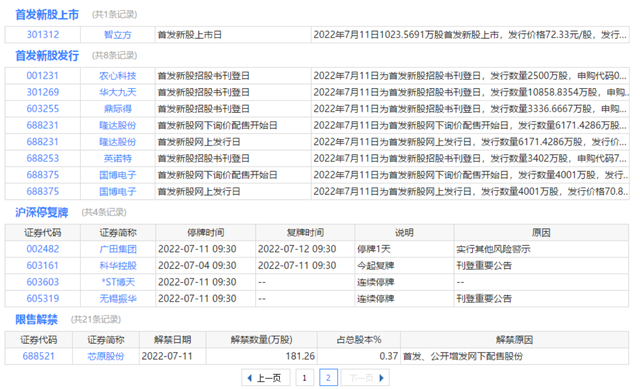Click the 首发新股上市 section heading
Image resolution: width=640 pixels, height=389 pixels.
click(47, 15)
